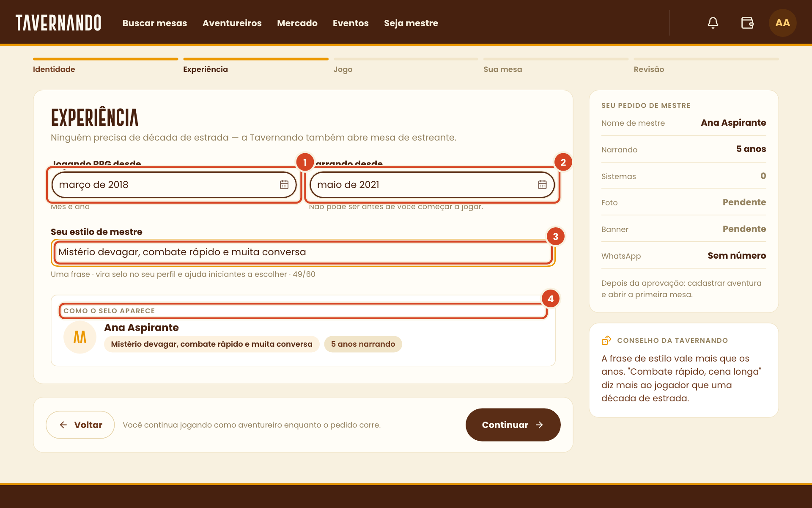The image size is (812, 508).
Task: Open calendar picker for maio de 2021
Action: pyautogui.click(x=542, y=185)
